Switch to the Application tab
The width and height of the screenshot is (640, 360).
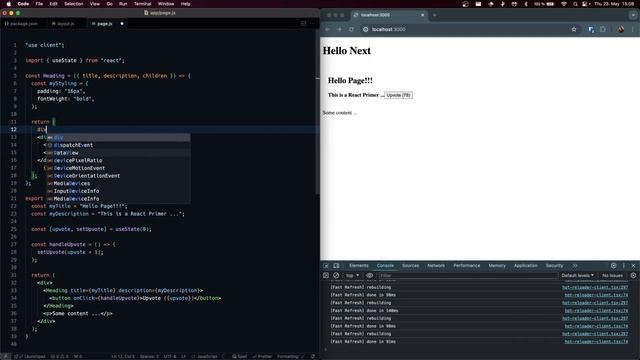click(x=526, y=266)
